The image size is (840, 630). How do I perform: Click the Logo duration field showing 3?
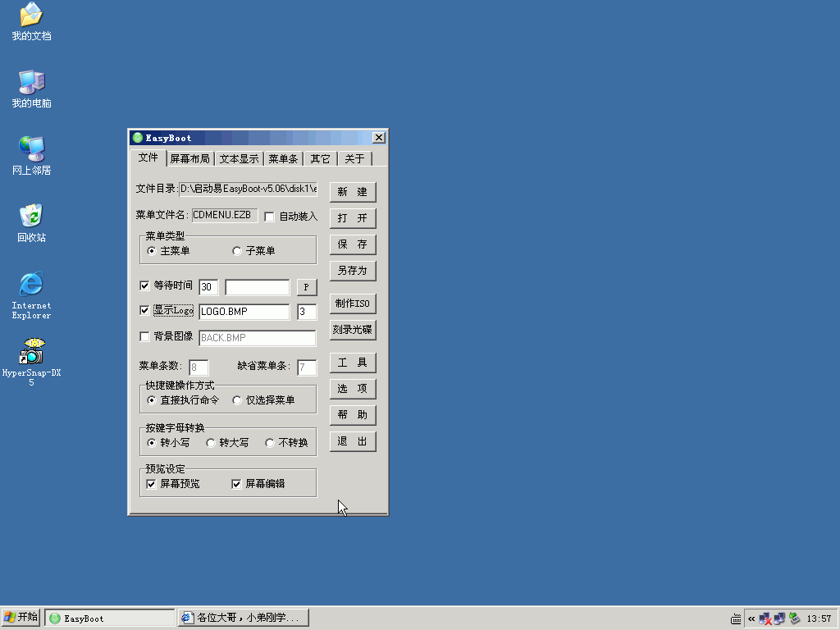(x=307, y=312)
